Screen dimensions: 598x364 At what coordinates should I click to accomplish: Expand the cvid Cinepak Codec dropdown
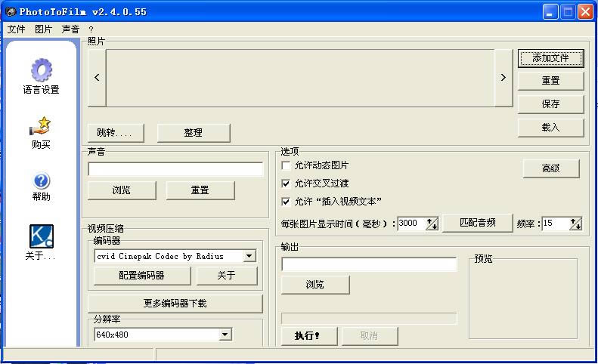pos(249,256)
